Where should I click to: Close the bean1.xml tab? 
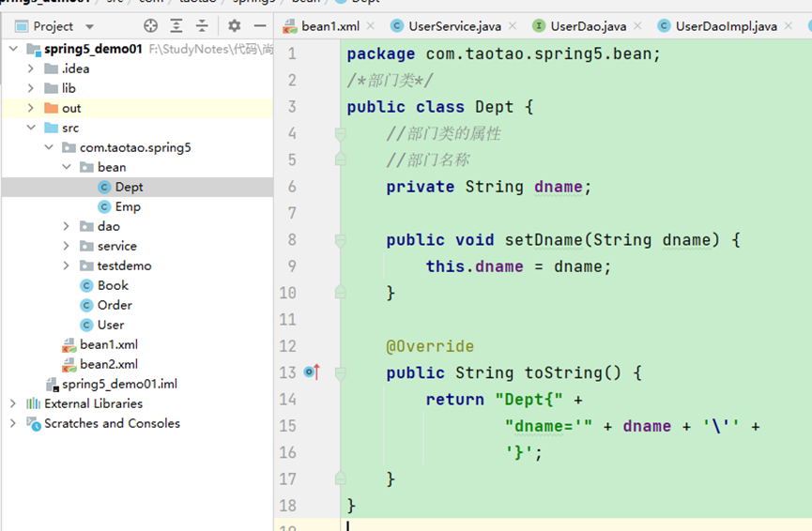pos(371,26)
